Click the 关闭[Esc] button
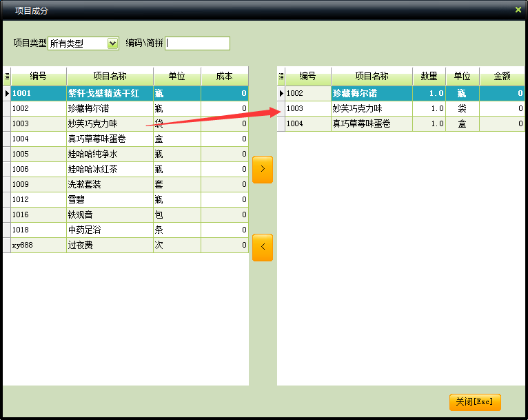 tap(475, 402)
